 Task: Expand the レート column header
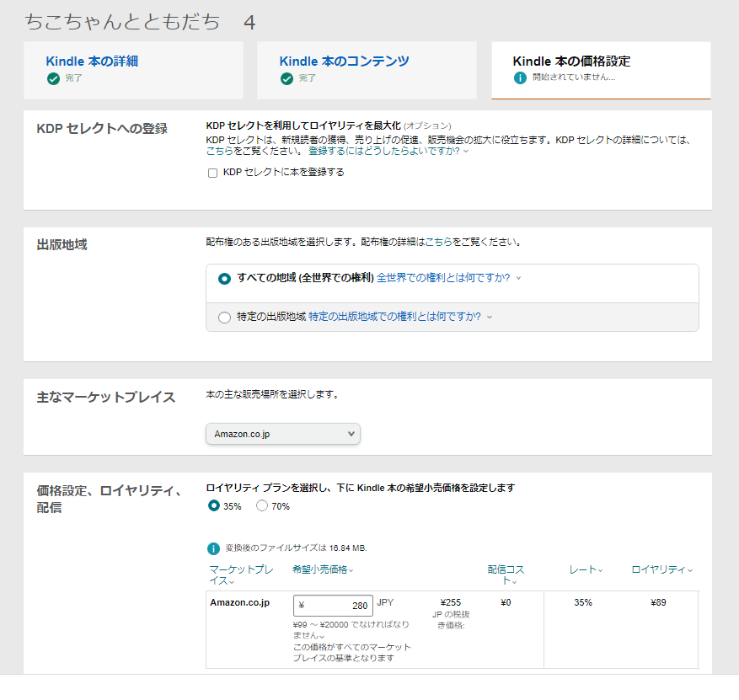[x=586, y=569]
